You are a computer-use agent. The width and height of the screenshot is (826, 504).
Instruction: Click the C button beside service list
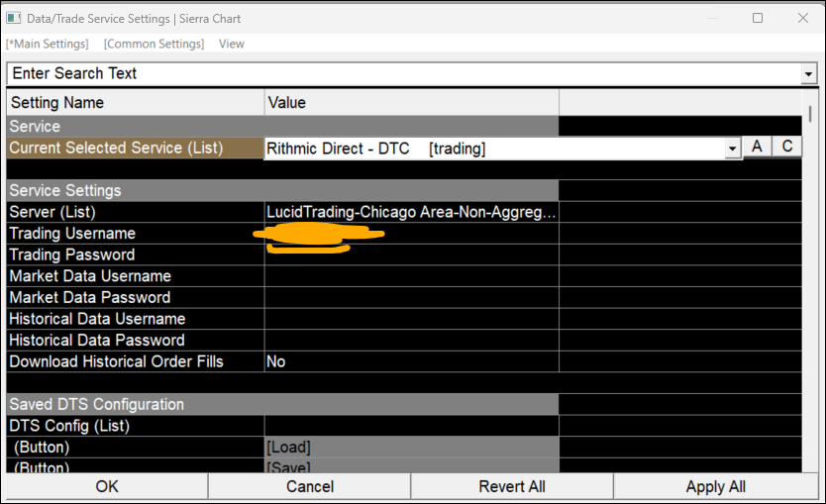tap(787, 147)
